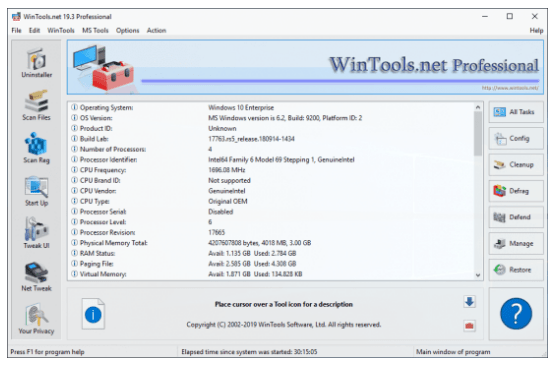Open the Config panel
Screen dimensions: 552x366
click(x=516, y=138)
